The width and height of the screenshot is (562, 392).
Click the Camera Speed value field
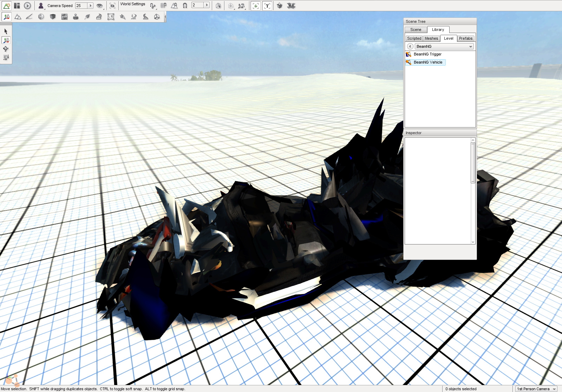pos(81,6)
